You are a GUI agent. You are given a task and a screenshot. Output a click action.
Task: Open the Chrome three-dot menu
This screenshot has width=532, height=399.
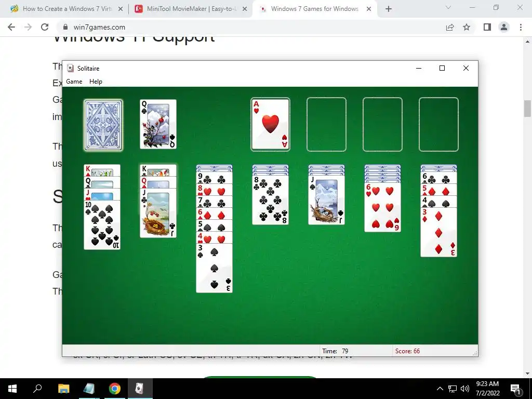(521, 27)
